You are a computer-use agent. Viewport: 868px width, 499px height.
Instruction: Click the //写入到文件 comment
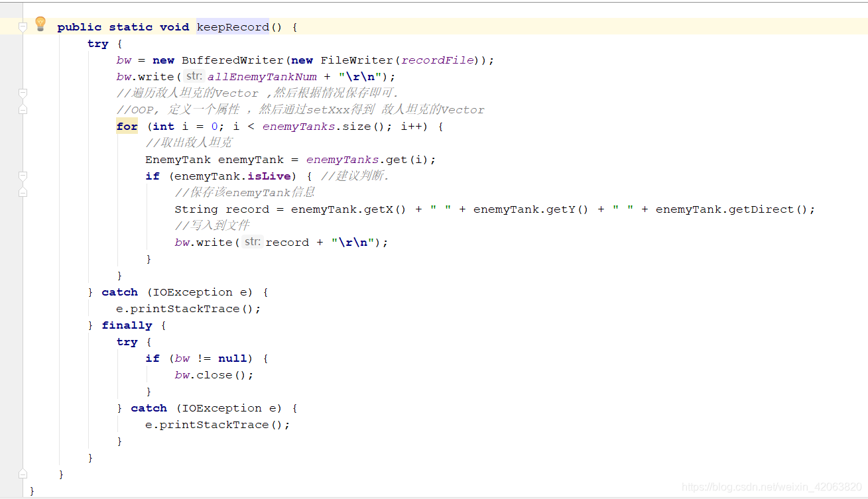coord(212,226)
